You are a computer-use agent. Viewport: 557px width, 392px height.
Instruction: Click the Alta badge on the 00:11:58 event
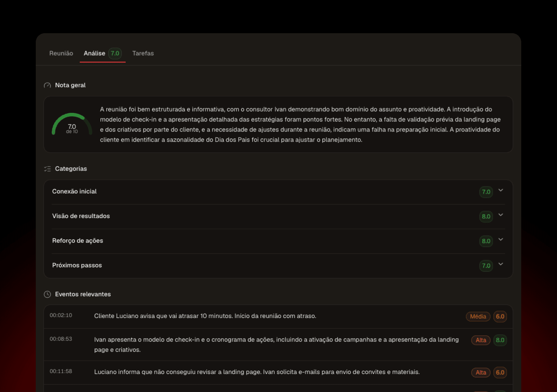pyautogui.click(x=481, y=372)
